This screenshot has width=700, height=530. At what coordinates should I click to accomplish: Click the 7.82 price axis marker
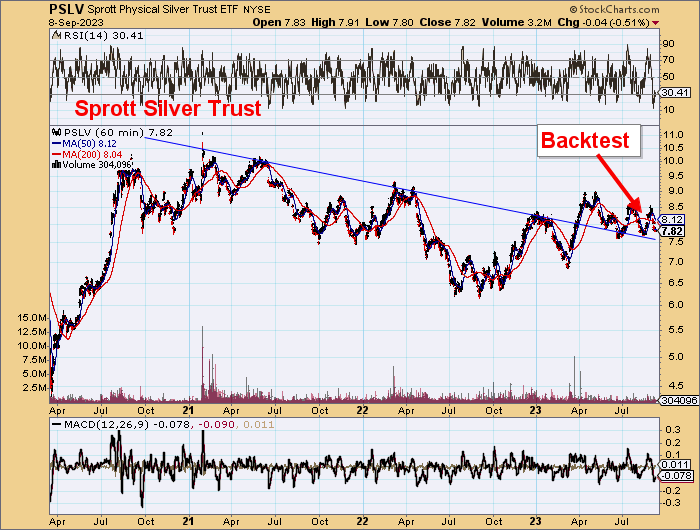pos(672,231)
